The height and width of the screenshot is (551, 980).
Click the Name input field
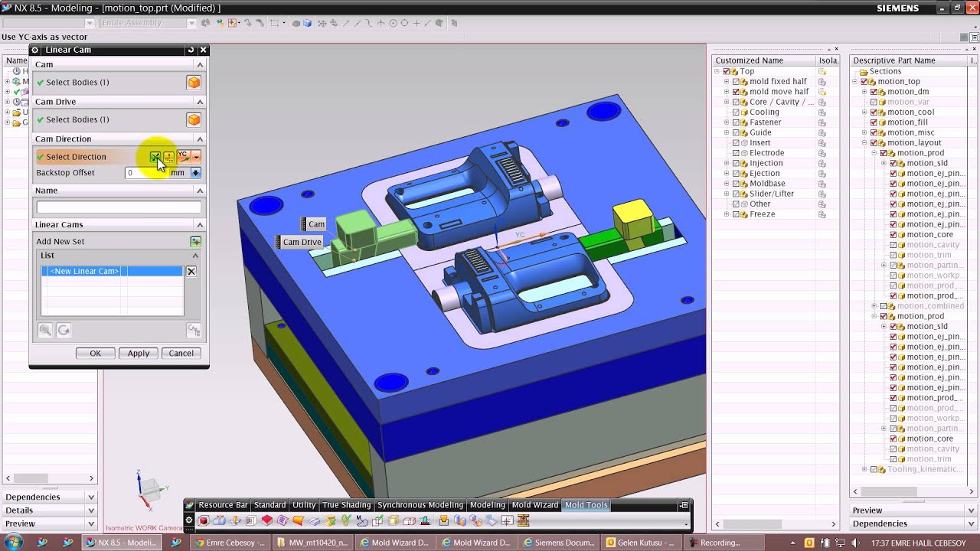pyautogui.click(x=119, y=207)
